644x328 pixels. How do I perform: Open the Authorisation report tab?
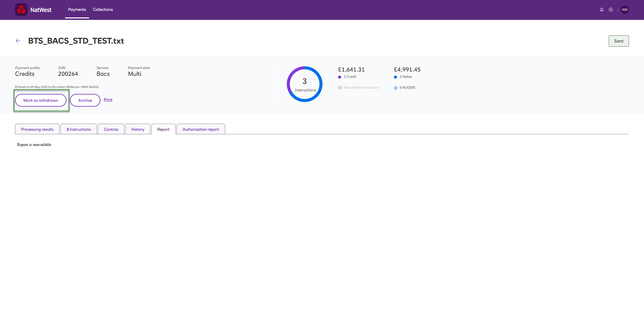click(x=201, y=129)
